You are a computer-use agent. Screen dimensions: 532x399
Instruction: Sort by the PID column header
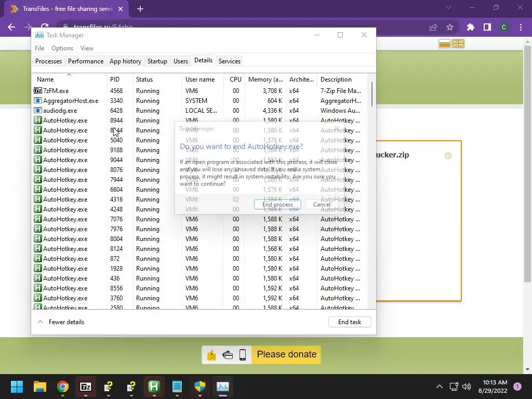tap(119, 79)
